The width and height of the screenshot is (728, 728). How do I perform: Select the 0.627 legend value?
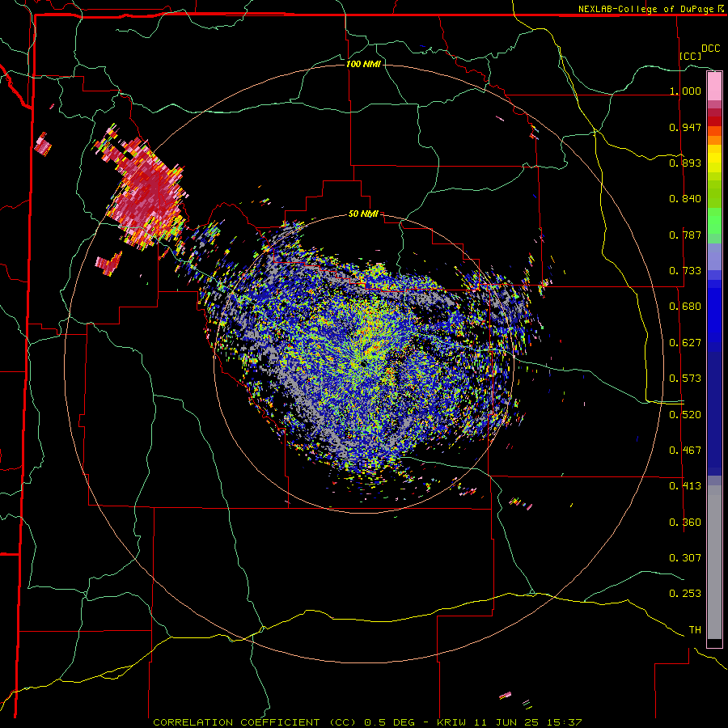(x=685, y=343)
